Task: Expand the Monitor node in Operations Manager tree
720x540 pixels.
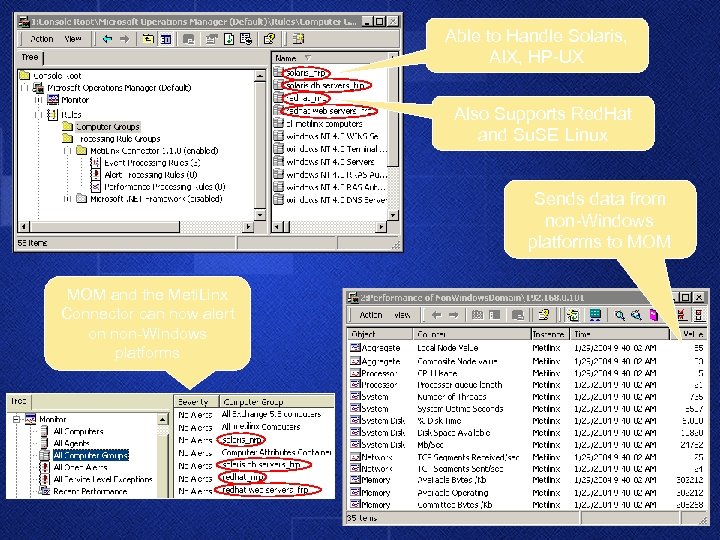Action: pos(39,100)
